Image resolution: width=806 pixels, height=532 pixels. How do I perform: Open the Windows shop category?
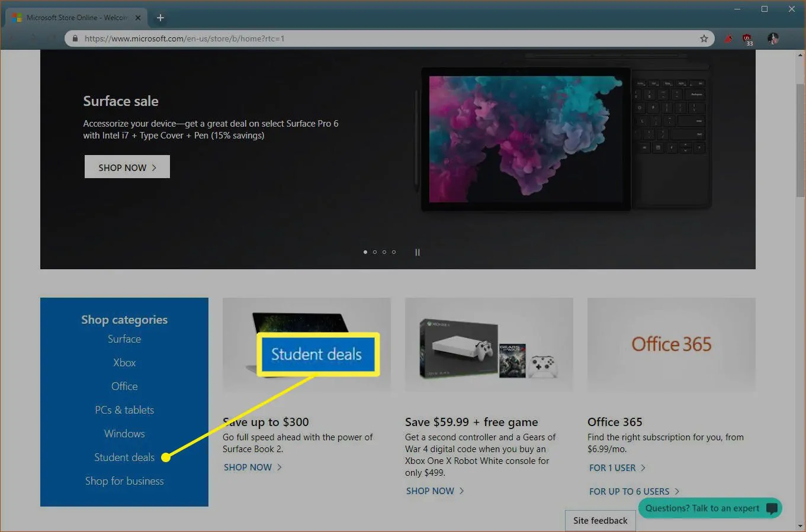(124, 434)
